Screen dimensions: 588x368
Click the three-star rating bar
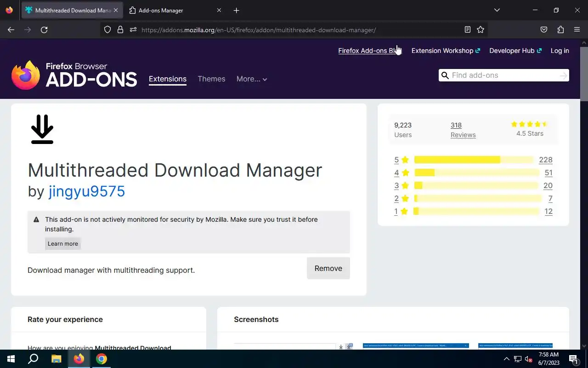point(476,185)
